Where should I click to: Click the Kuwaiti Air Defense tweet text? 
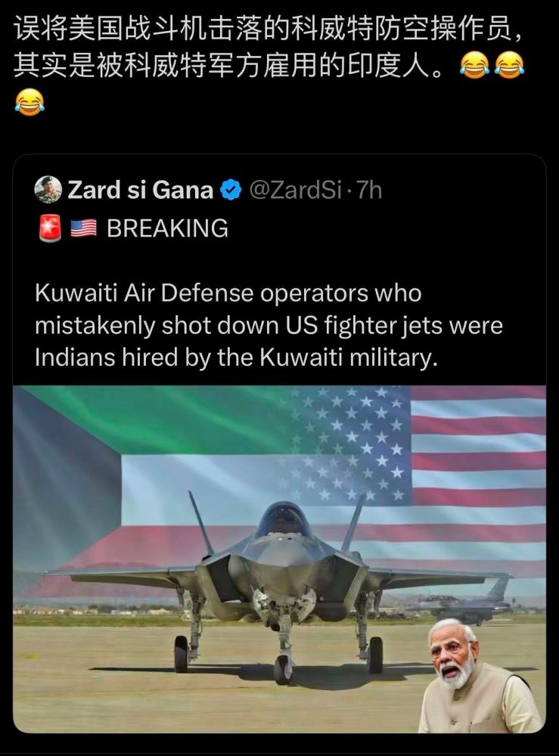pyautogui.click(x=269, y=325)
